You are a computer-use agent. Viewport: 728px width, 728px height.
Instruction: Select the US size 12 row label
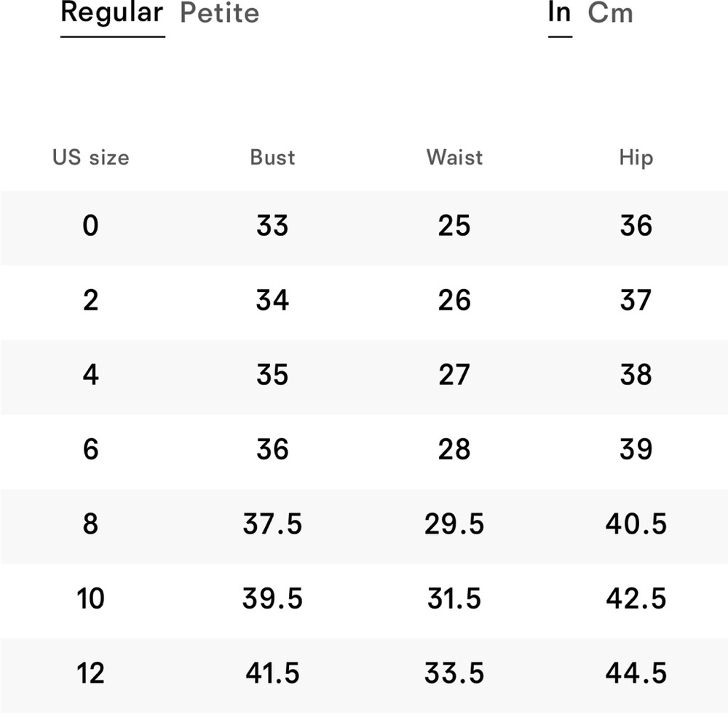tap(90, 673)
